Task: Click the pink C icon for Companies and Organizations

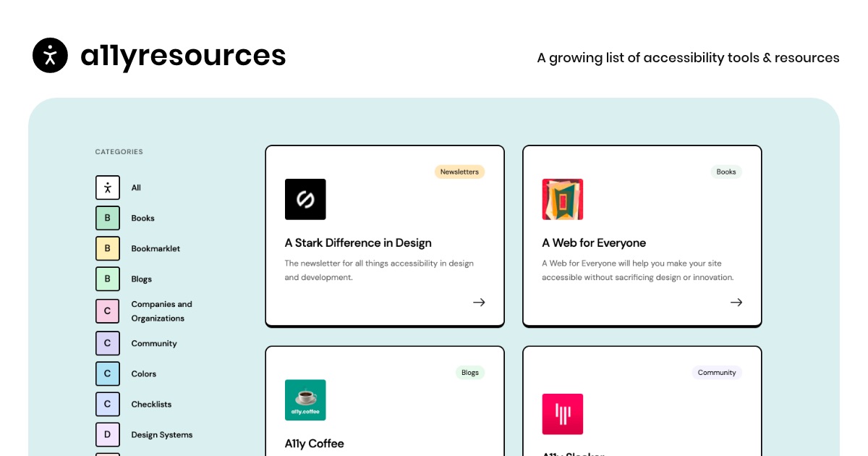Action: click(x=107, y=311)
